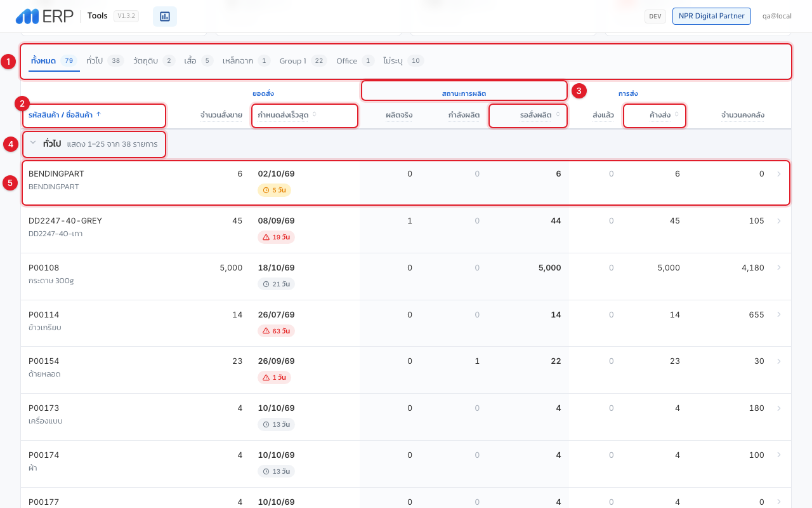Viewport: 812px width, 508px height.
Task: Click the กำลังผลิต column header
Action: pos(464,115)
